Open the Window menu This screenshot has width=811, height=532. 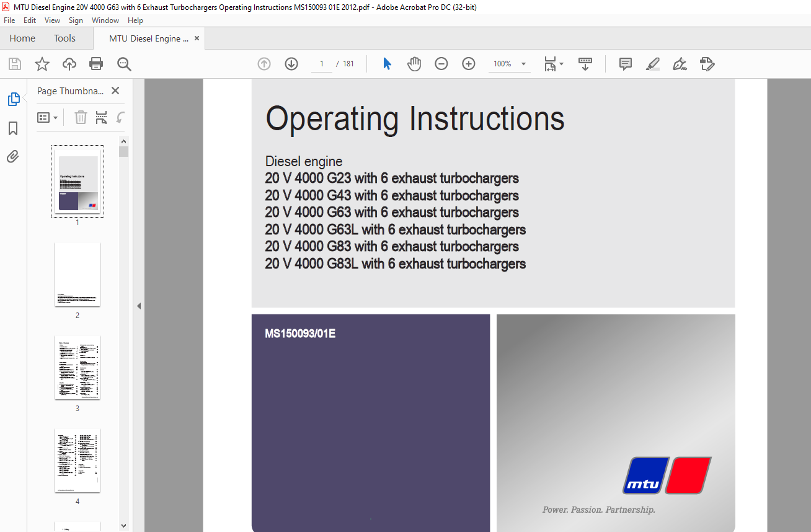point(105,20)
